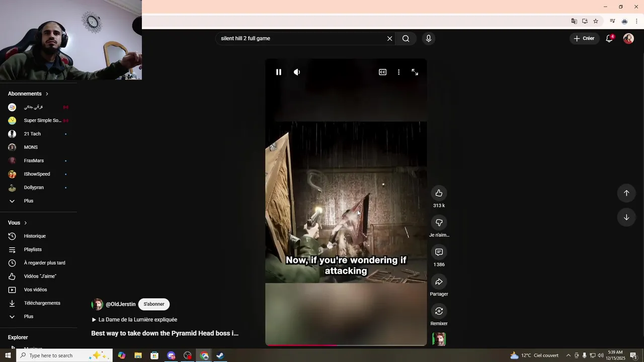This screenshot has width=644, height=362.
Task: Go to the next Short with down arrow
Action: pos(626,217)
